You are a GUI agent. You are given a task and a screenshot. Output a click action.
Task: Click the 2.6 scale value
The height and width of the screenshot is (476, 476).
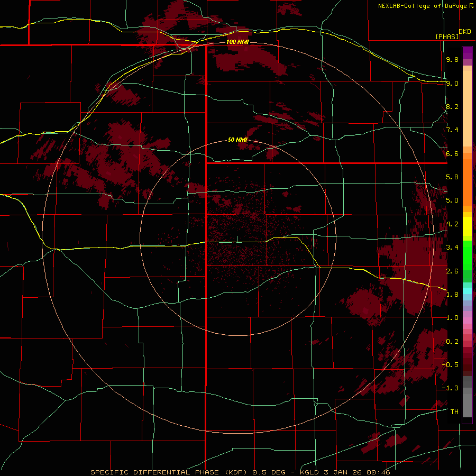pos(452,271)
